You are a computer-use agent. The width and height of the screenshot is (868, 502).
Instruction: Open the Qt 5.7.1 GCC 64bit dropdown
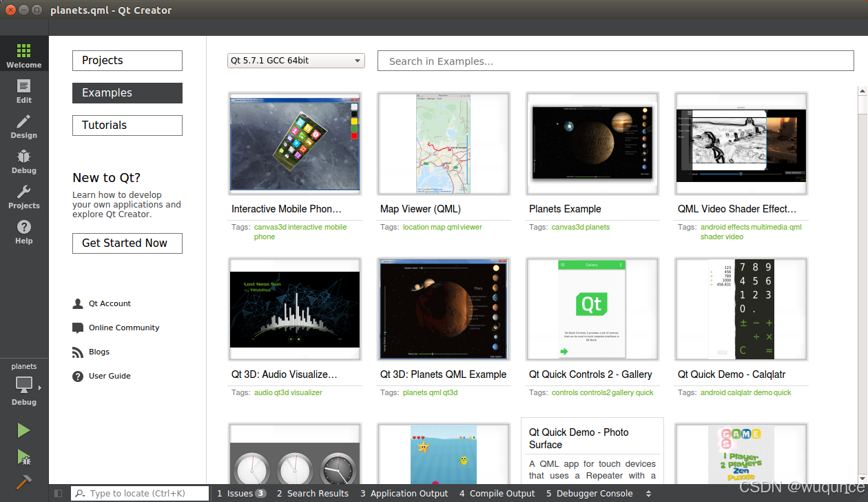[296, 61]
